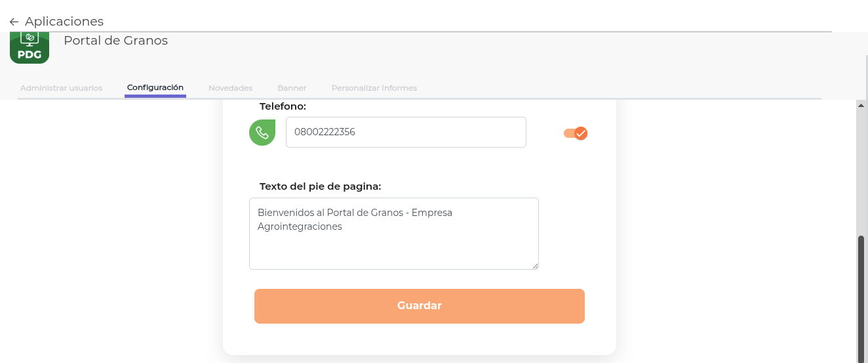Click the vertical scrollbar thumb
This screenshot has height=363, width=868.
coord(861,295)
